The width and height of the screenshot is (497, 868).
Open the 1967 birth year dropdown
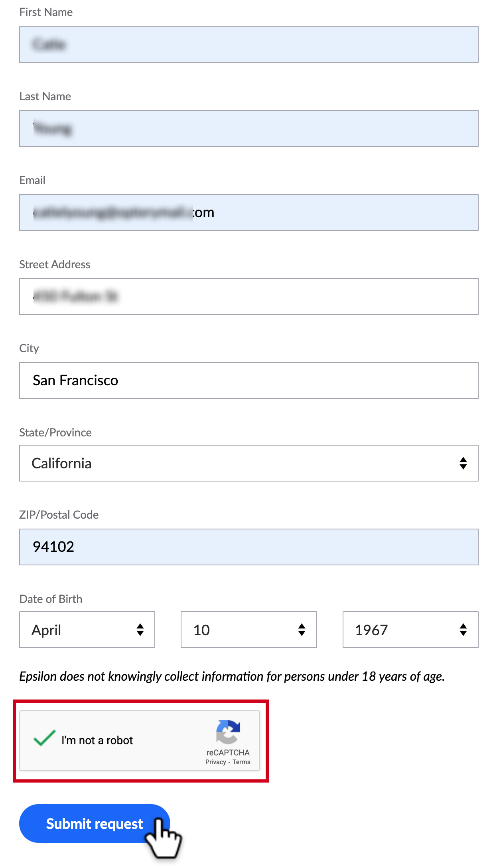pos(410,630)
